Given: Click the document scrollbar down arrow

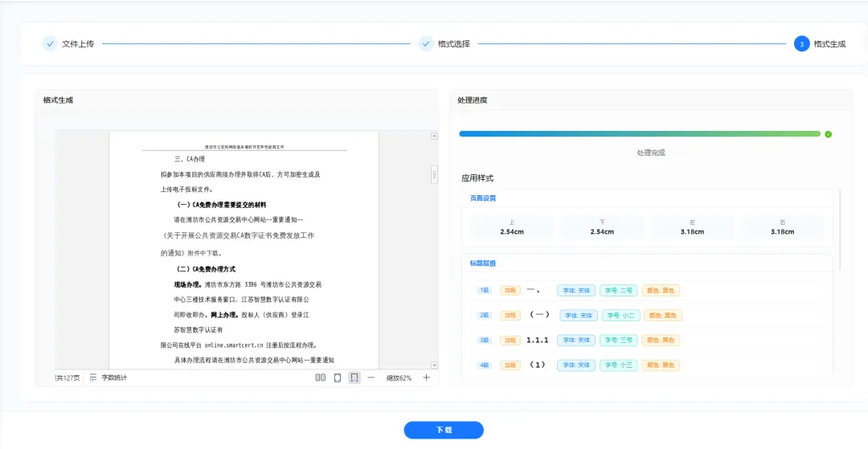Looking at the screenshot, I should point(434,365).
